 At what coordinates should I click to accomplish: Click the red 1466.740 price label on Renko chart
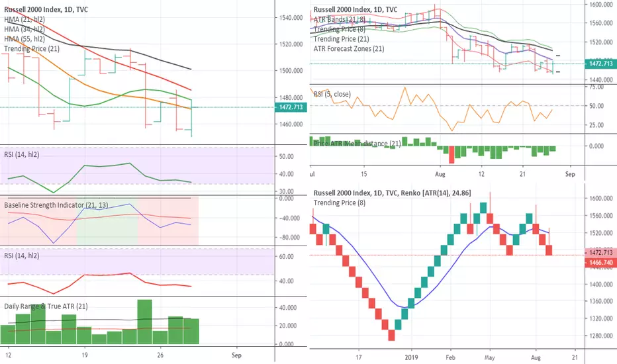pyautogui.click(x=601, y=263)
